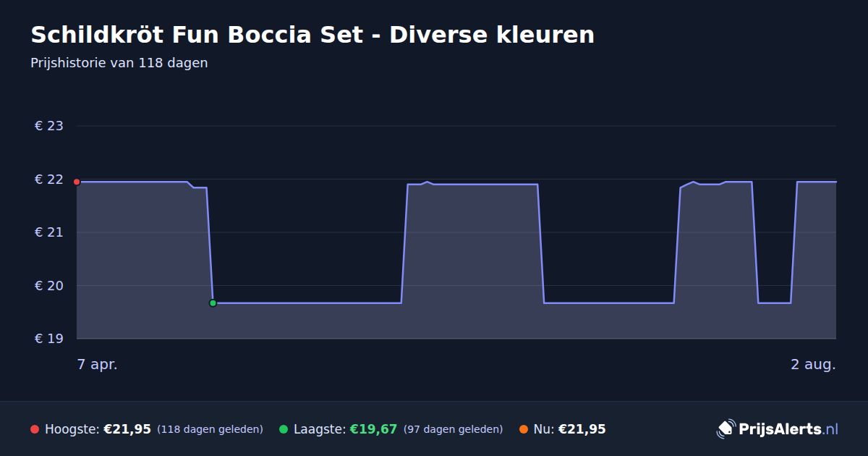This screenshot has height=456, width=868.
Task: Click the € 23 axis label
Action: pos(49,126)
